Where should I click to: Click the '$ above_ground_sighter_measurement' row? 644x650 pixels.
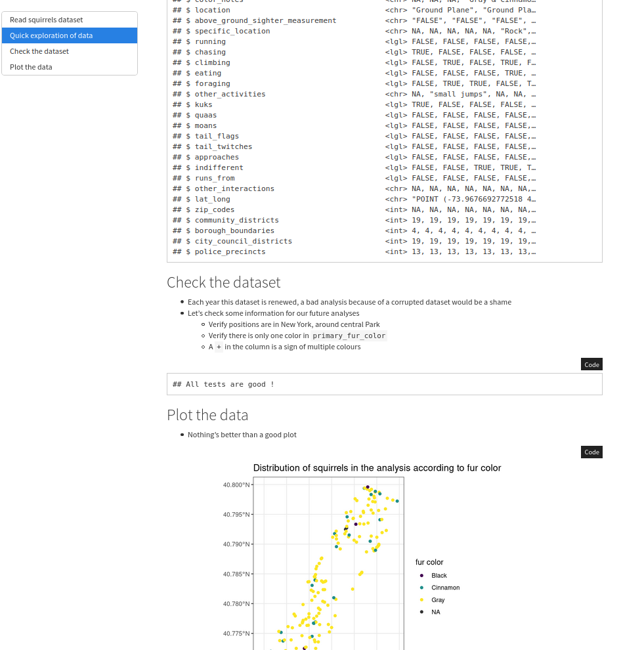pyautogui.click(x=354, y=21)
